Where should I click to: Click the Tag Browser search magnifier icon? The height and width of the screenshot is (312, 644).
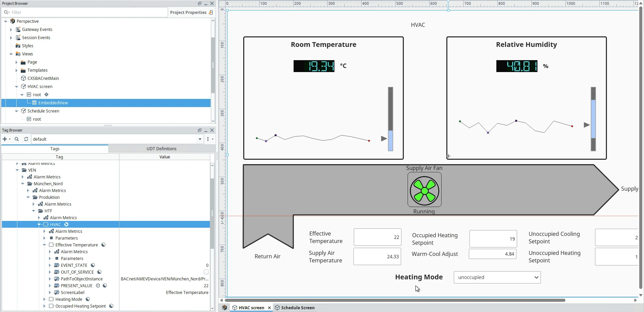click(x=17, y=139)
